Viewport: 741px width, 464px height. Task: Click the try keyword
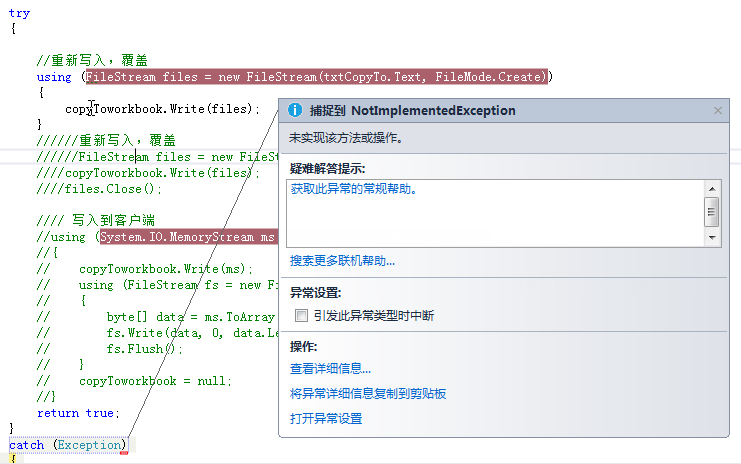(19, 13)
